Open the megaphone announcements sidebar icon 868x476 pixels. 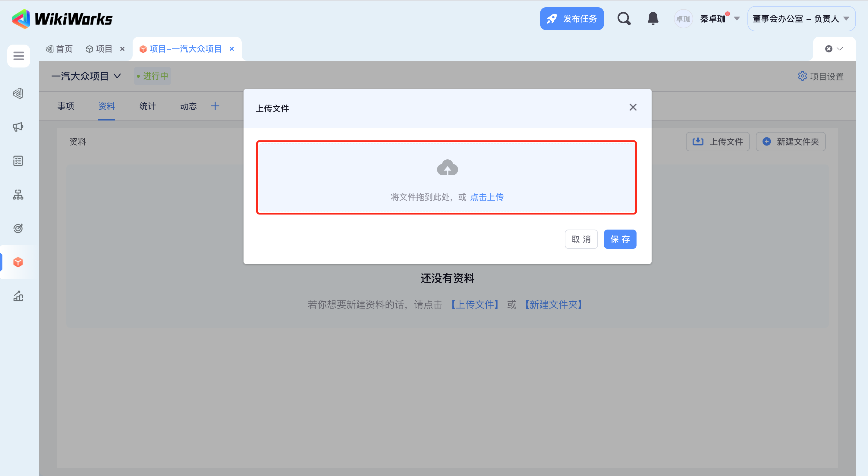pyautogui.click(x=18, y=127)
